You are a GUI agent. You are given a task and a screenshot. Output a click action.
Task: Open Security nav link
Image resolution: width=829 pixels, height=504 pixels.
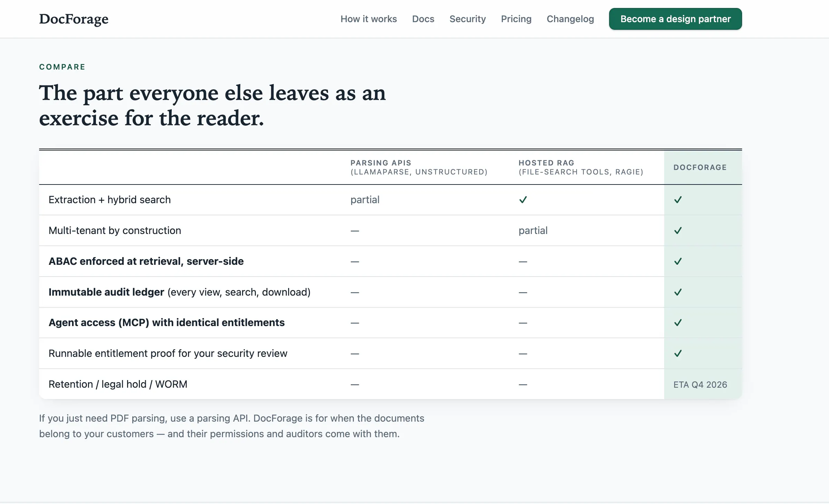tap(467, 19)
